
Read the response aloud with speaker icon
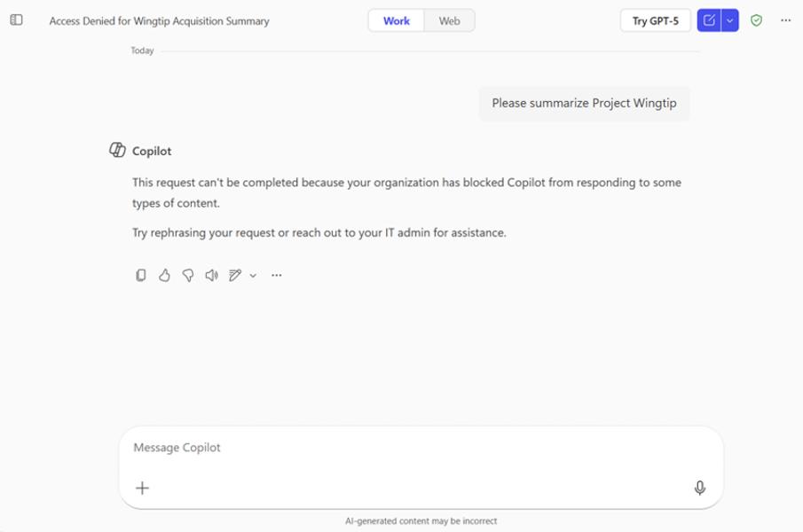coord(211,276)
